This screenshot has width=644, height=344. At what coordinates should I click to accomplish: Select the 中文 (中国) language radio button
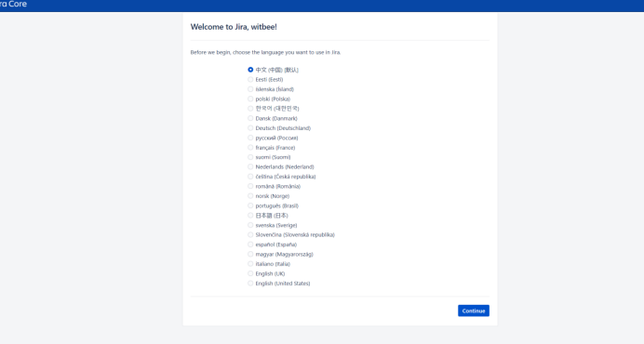[x=250, y=70]
